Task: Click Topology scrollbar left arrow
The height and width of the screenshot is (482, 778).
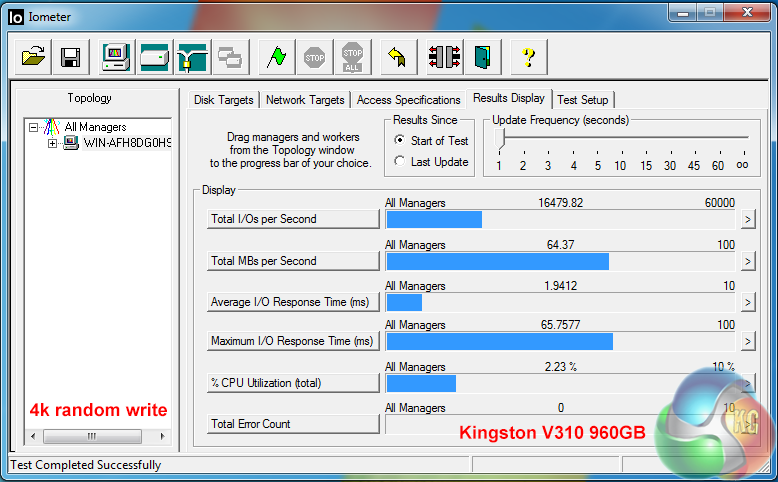Action: [x=33, y=436]
